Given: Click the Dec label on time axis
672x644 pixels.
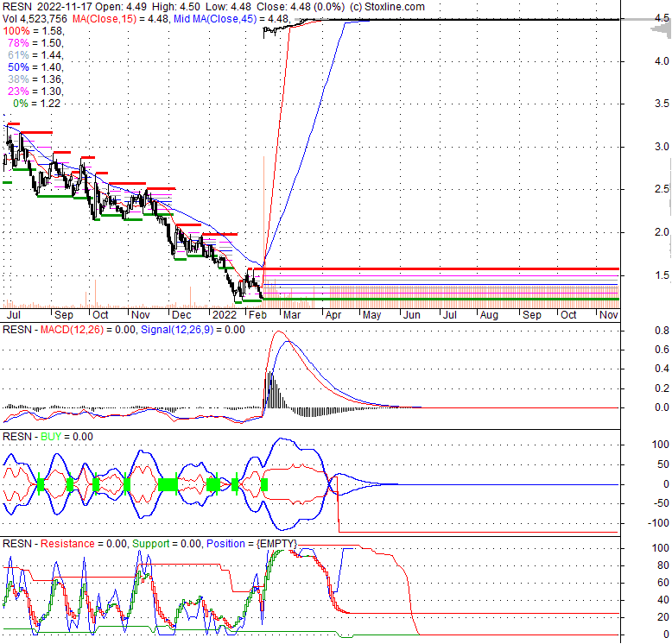Looking at the screenshot, I should [x=181, y=315].
